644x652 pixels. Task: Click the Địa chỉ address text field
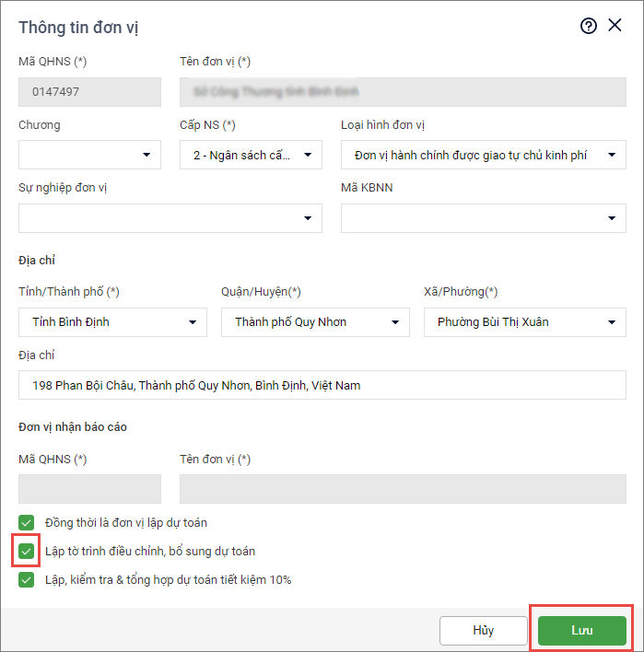pos(322,385)
